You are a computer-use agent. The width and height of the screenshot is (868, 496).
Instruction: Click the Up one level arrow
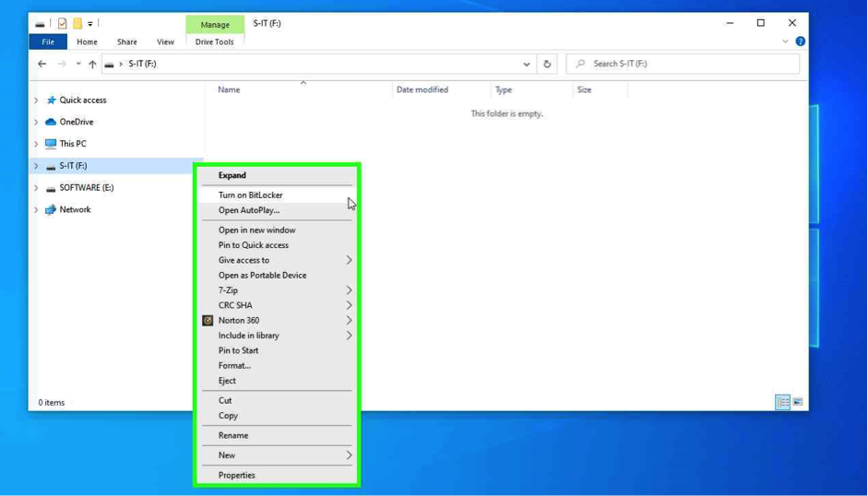(92, 64)
